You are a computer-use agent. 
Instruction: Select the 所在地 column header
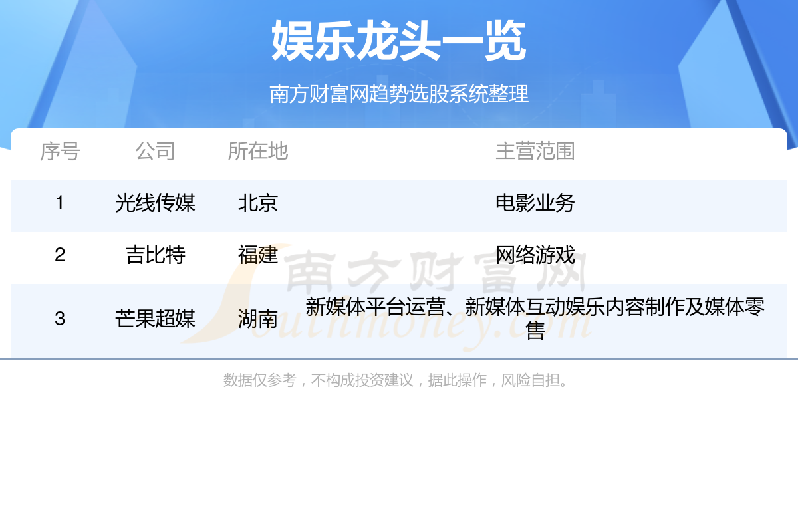pyautogui.click(x=258, y=151)
